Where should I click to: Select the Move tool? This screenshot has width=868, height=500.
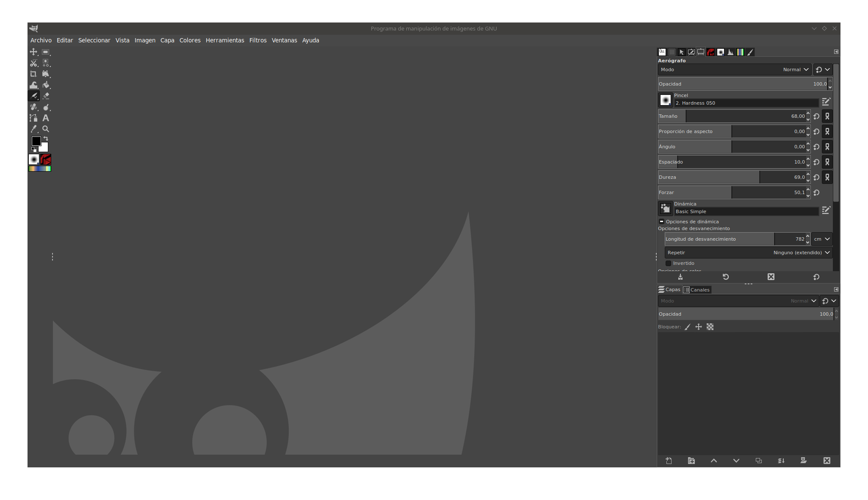click(33, 52)
